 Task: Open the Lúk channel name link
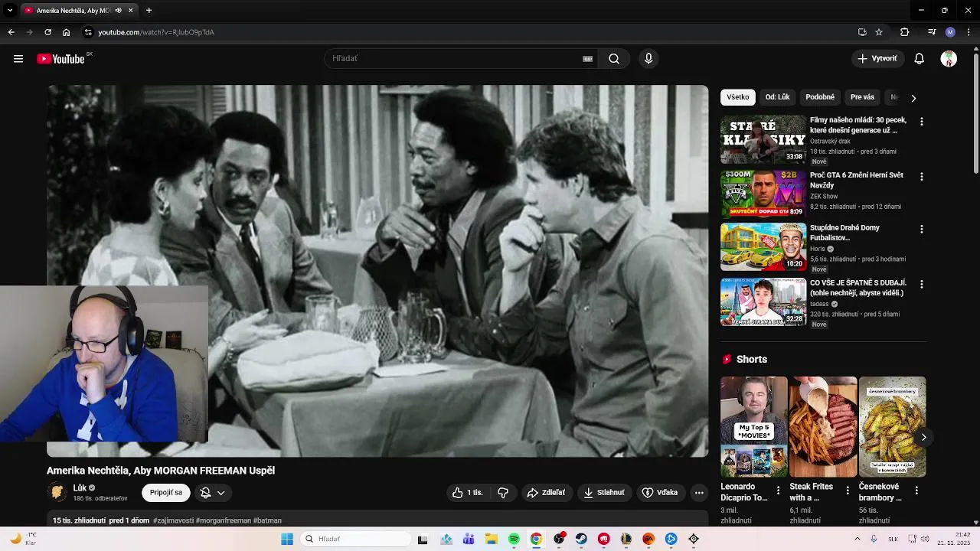(80, 487)
